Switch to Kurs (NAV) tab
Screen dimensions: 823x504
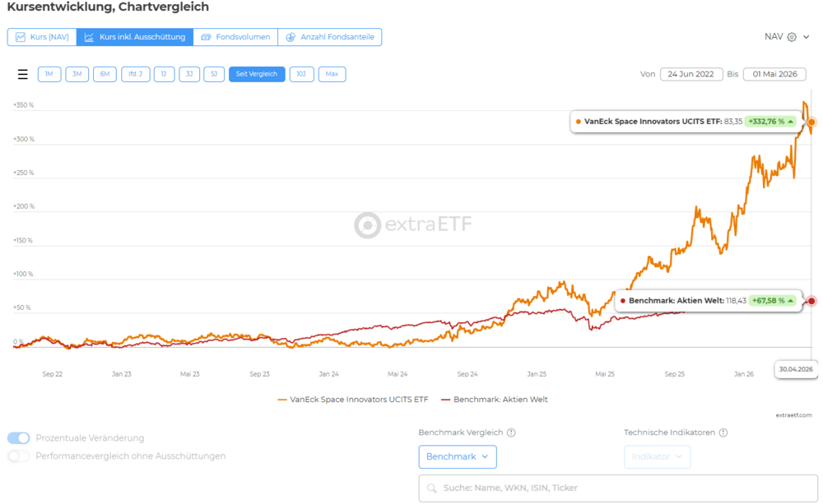[x=42, y=37]
